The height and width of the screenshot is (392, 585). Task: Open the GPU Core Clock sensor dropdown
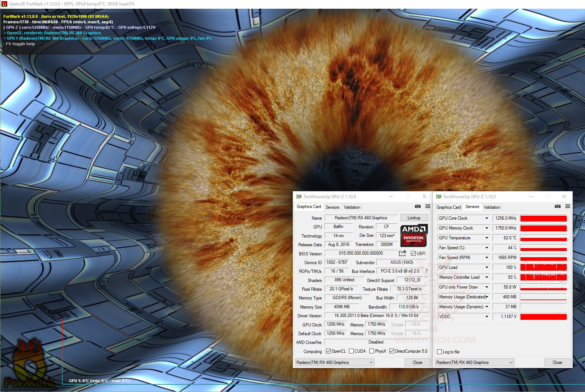tap(487, 218)
